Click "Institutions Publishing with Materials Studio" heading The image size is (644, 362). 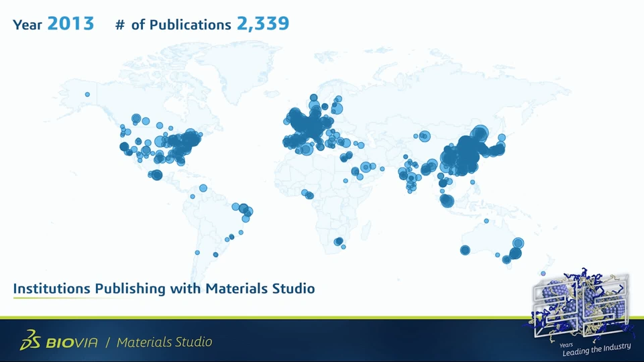coord(164,288)
